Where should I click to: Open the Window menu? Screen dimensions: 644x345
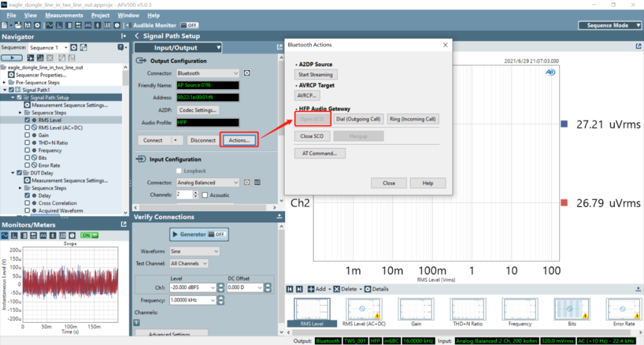point(128,15)
